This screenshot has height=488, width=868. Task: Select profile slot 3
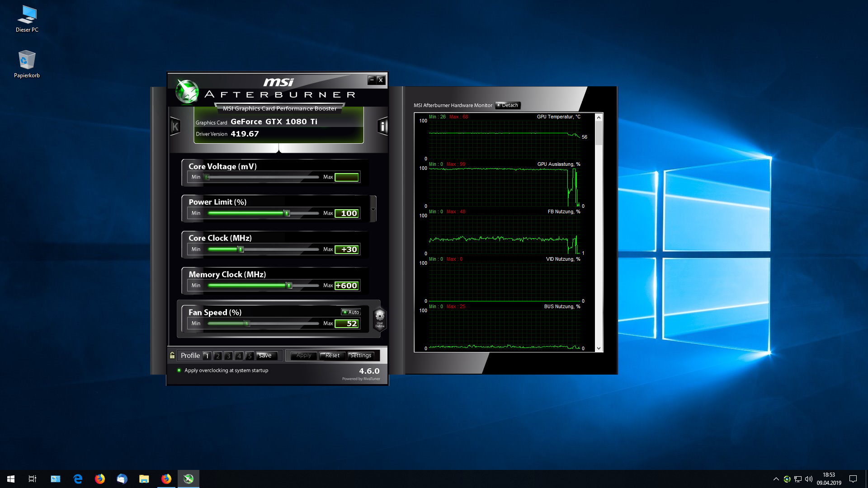click(x=228, y=356)
